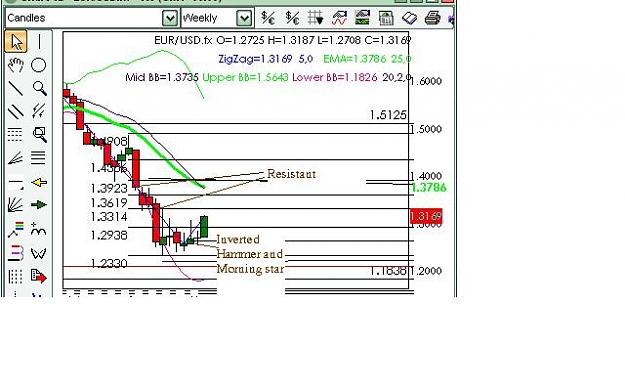Open the book icon in toolbar
The height and width of the screenshot is (391, 625).
409,18
